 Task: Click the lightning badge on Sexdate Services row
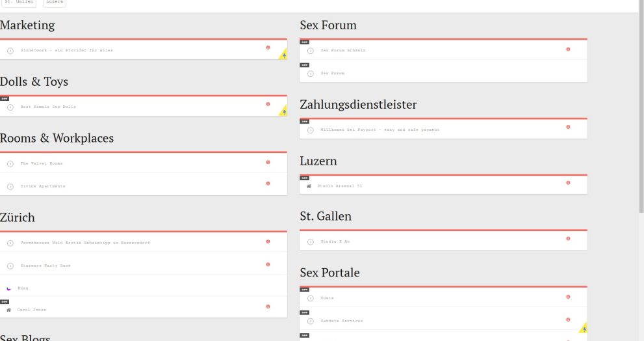[x=584, y=328]
